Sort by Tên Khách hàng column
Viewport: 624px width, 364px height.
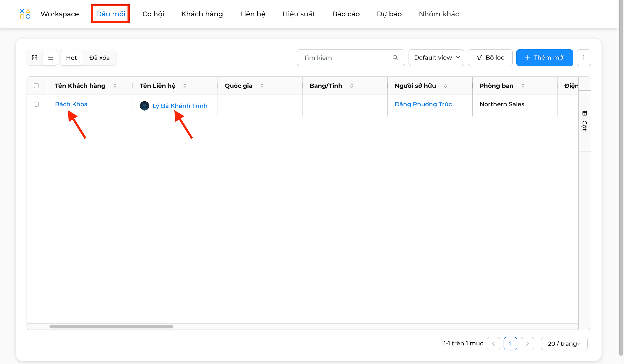click(x=115, y=86)
